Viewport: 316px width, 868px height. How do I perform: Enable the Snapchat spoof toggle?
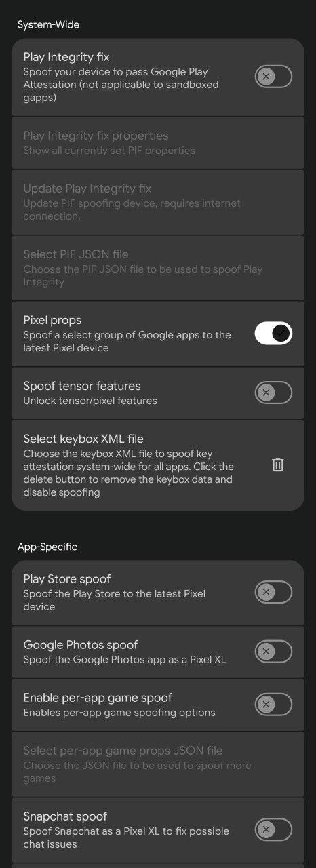coord(273,829)
